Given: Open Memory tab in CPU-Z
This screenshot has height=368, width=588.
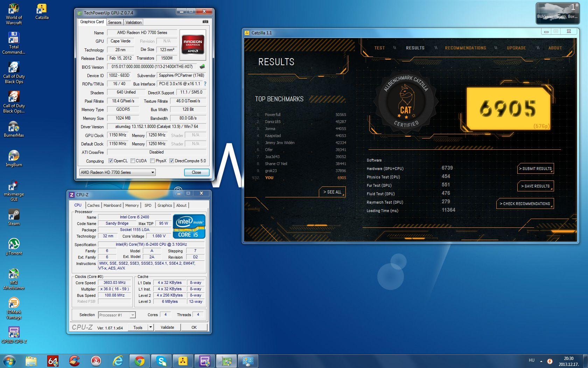Looking at the screenshot, I should tap(132, 205).
